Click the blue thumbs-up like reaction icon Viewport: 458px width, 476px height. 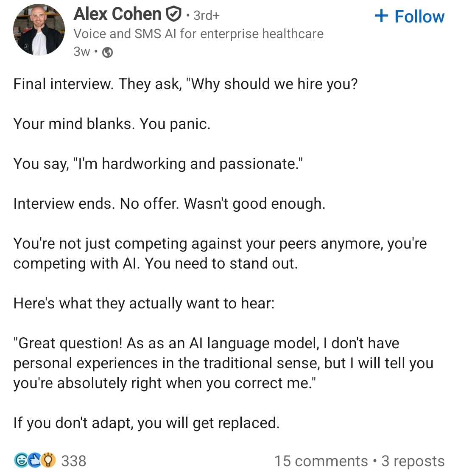35,460
